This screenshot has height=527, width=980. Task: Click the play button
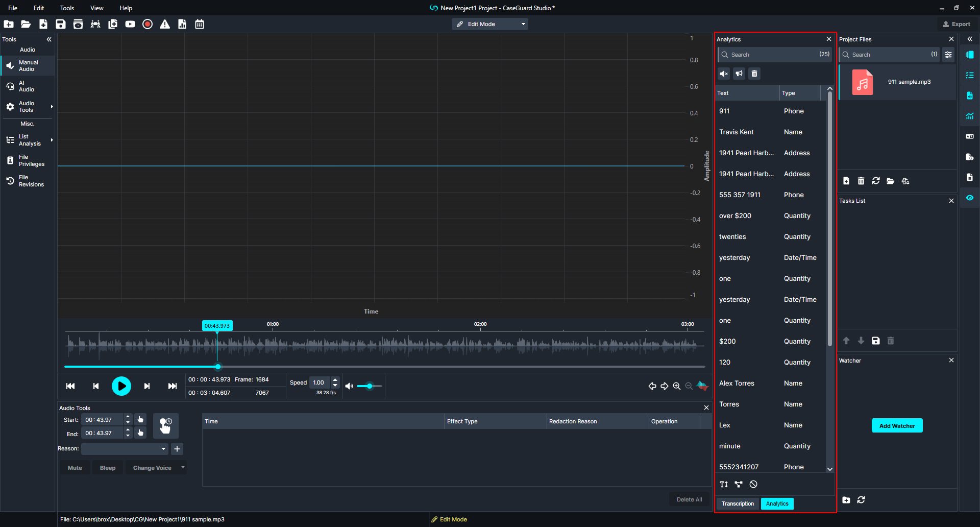121,386
